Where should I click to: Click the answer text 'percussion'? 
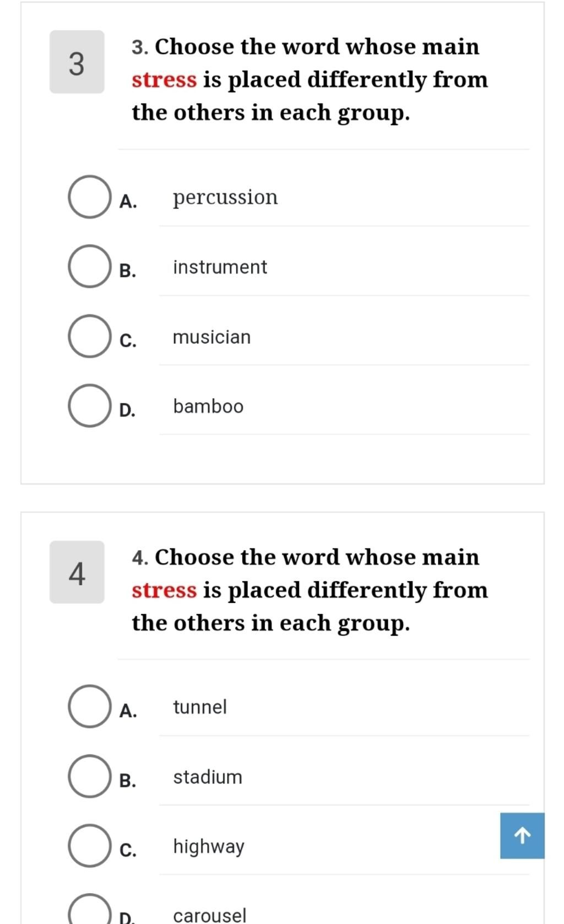click(225, 197)
